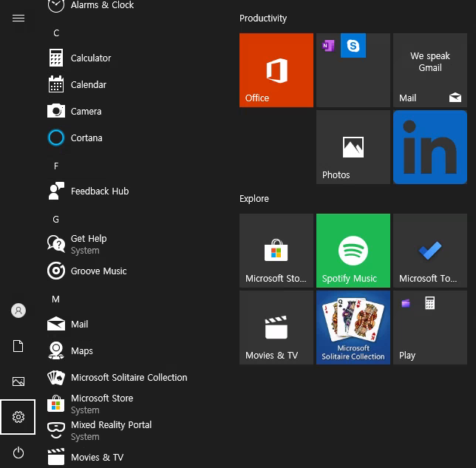Screen dimensions: 476x468
Task: Click the Explore group header
Action: (x=254, y=199)
